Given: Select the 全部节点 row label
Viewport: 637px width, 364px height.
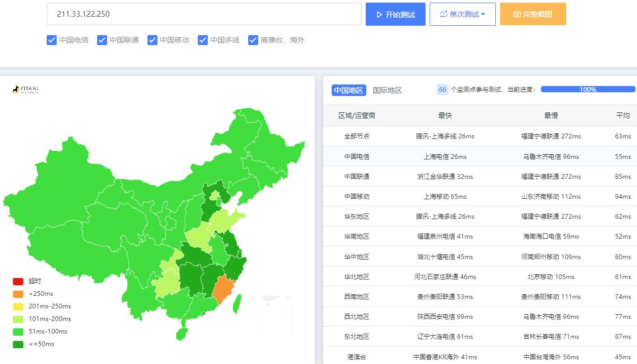Looking at the screenshot, I should (357, 136).
